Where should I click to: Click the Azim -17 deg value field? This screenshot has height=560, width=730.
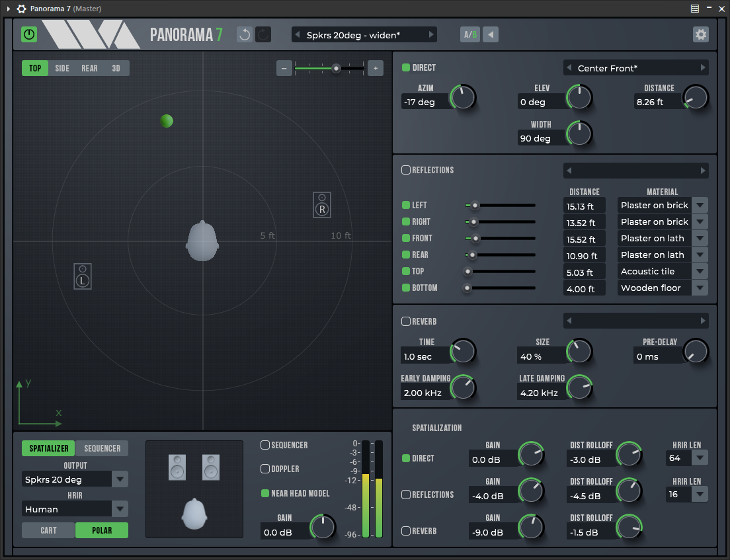point(425,102)
